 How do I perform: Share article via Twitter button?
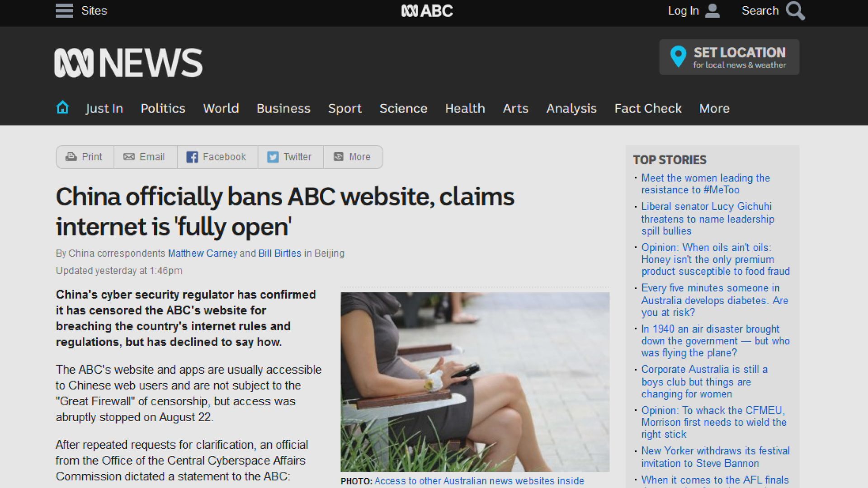(x=290, y=157)
